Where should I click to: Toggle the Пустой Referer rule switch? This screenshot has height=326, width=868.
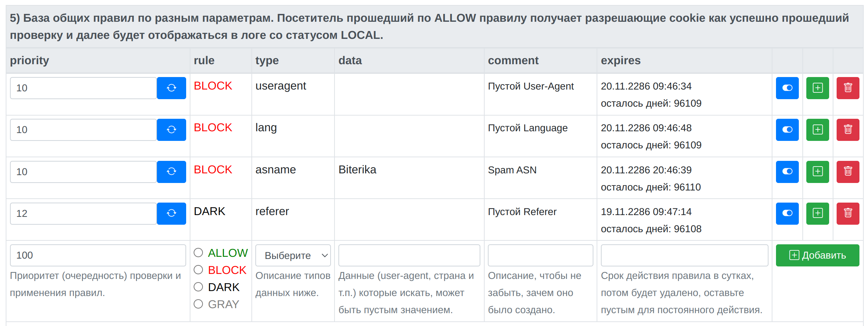[x=787, y=214]
